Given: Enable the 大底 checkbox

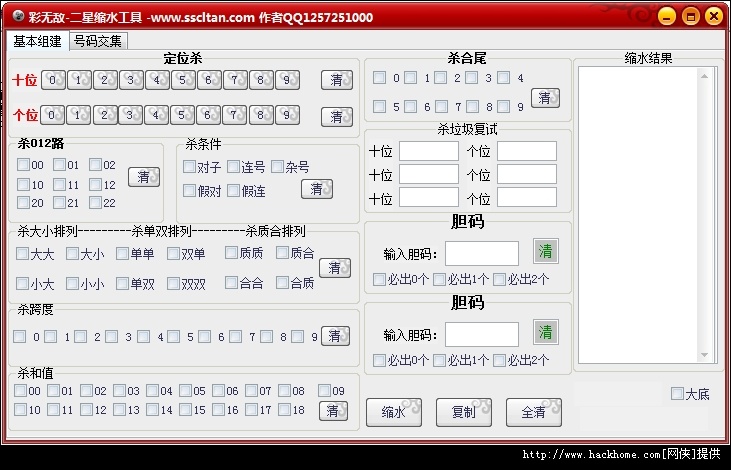Looking at the screenshot, I should [677, 394].
